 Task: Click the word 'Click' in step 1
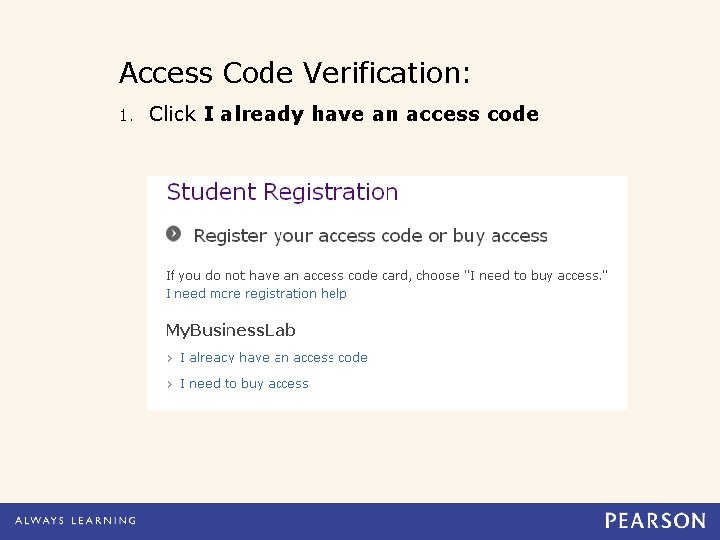pos(172,114)
